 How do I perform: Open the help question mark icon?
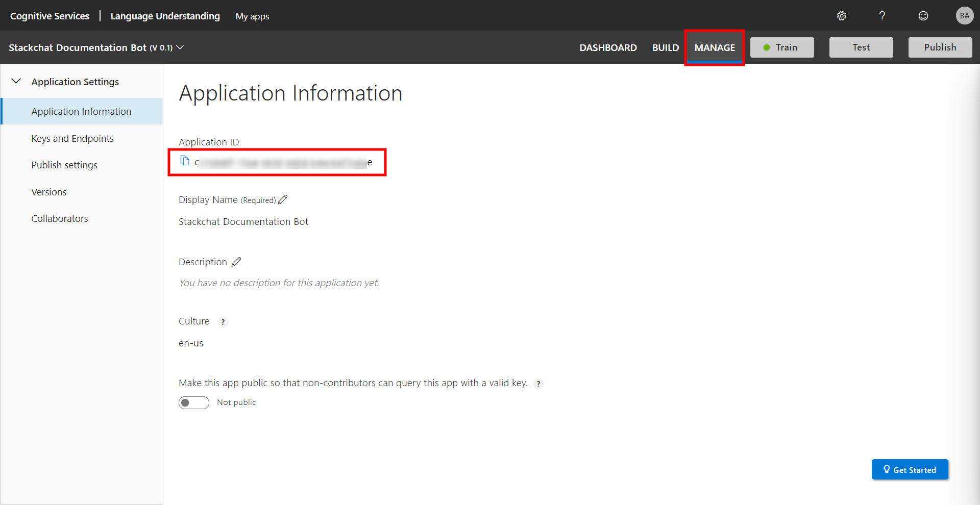coord(882,16)
